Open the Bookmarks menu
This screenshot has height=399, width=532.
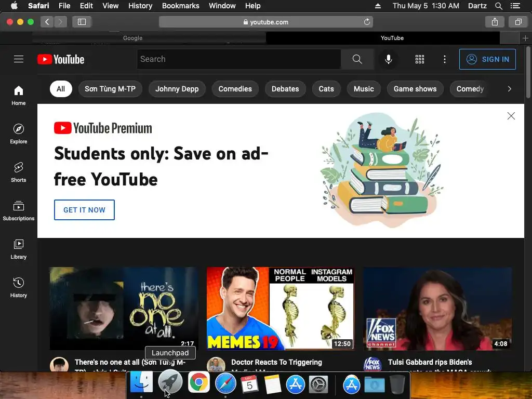point(180,6)
